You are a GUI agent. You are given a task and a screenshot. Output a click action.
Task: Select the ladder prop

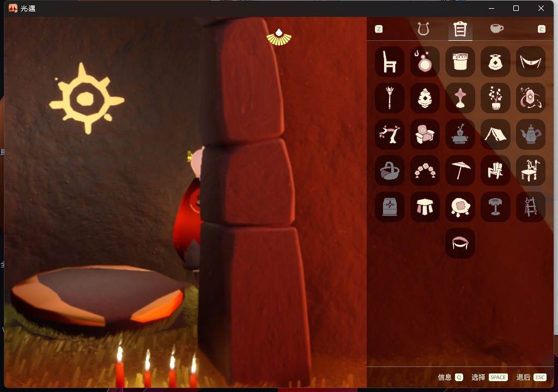pyautogui.click(x=531, y=207)
